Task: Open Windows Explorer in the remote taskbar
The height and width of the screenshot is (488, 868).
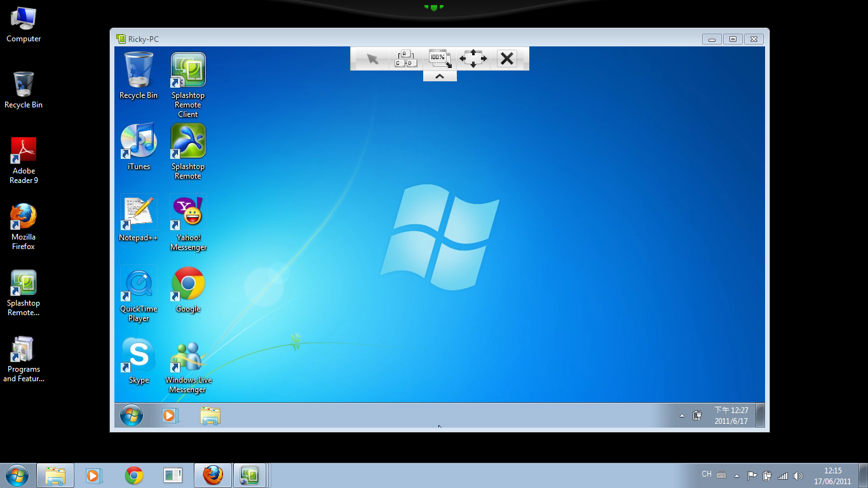Action: click(x=210, y=416)
